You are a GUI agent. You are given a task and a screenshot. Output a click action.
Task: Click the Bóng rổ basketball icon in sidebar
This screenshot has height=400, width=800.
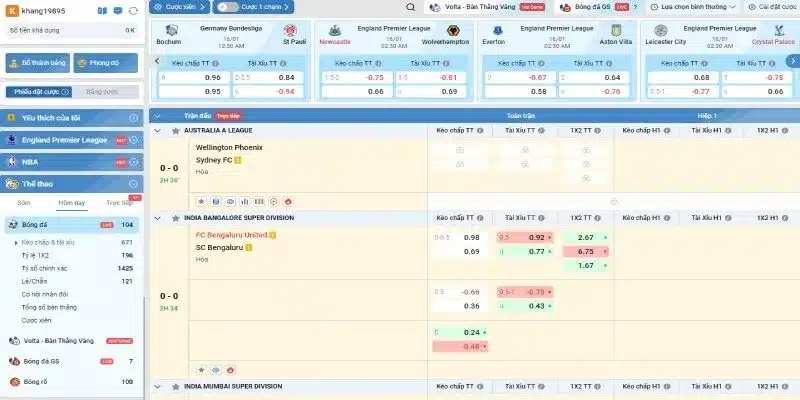pyautogui.click(x=14, y=381)
